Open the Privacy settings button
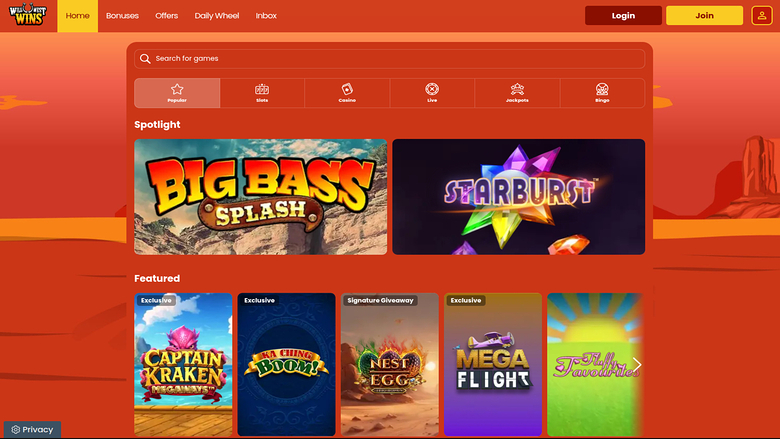 coord(32,429)
